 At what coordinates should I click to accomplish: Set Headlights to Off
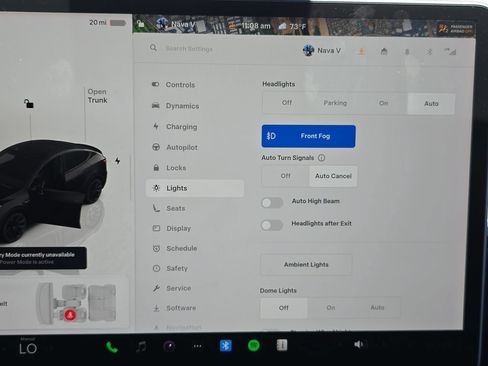pos(287,103)
